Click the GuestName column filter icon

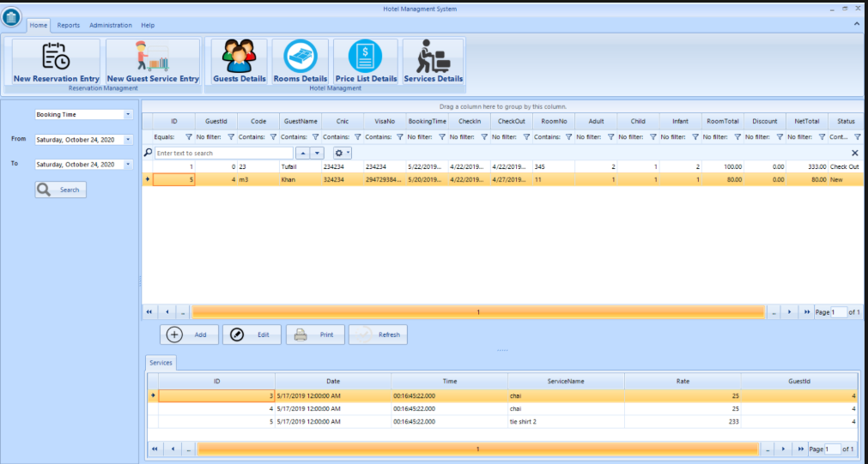tap(315, 136)
